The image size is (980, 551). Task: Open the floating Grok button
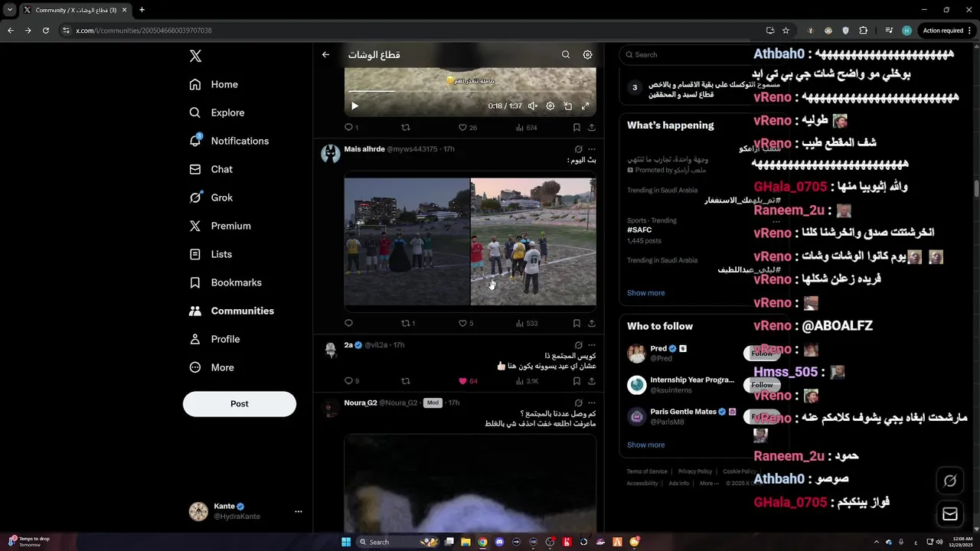pyautogui.click(x=950, y=481)
